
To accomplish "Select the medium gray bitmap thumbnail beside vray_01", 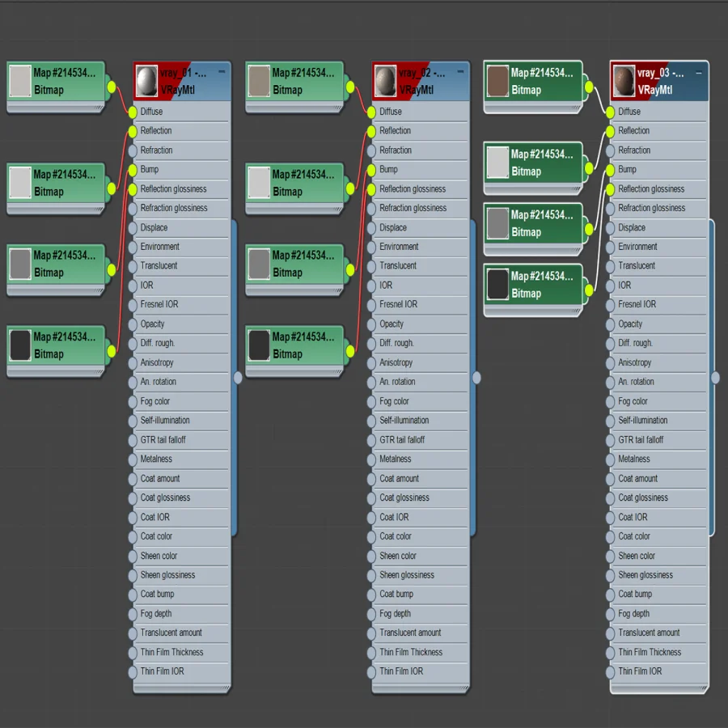I will pyautogui.click(x=20, y=264).
